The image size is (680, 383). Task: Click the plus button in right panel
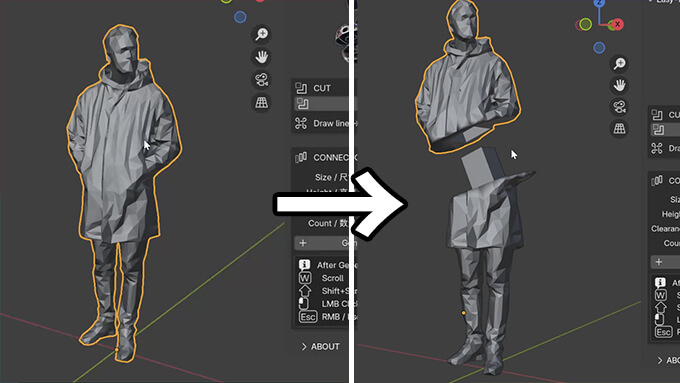point(665,262)
